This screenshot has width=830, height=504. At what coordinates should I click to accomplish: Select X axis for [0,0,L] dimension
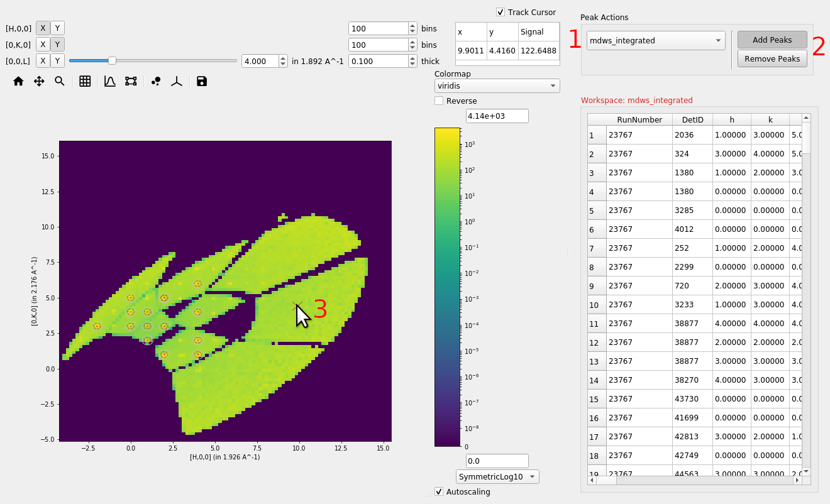tap(42, 60)
